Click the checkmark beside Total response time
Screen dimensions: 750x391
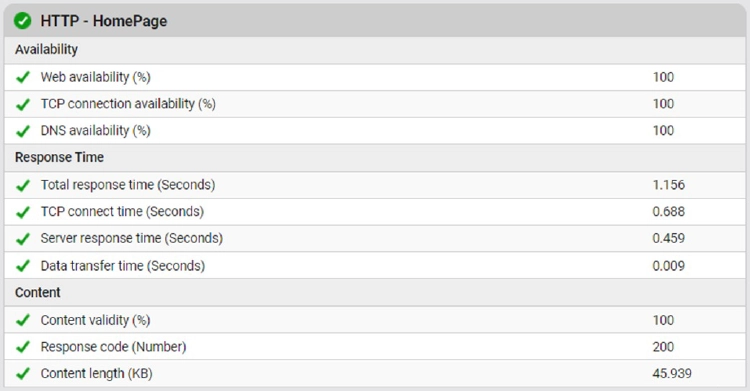pos(22,185)
